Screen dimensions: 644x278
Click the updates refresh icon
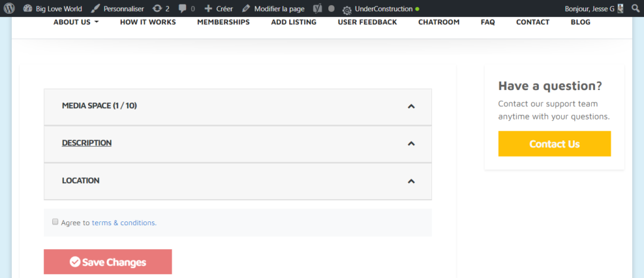(157, 9)
